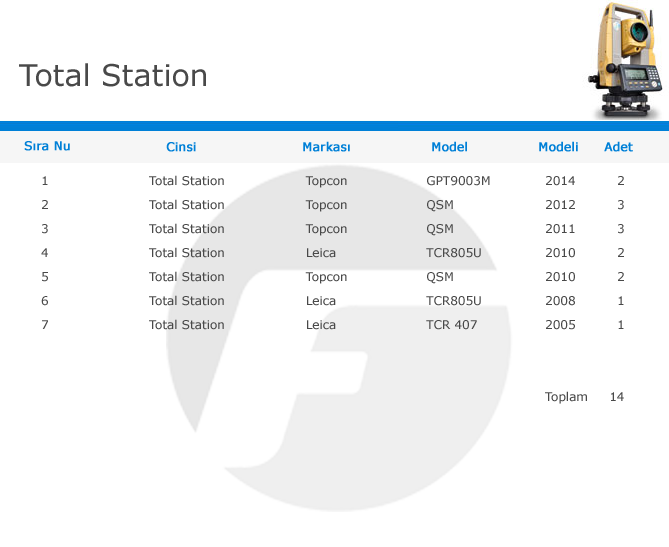The width and height of the screenshot is (669, 547).
Task: Click TCR805U model in row 6
Action: (x=454, y=301)
